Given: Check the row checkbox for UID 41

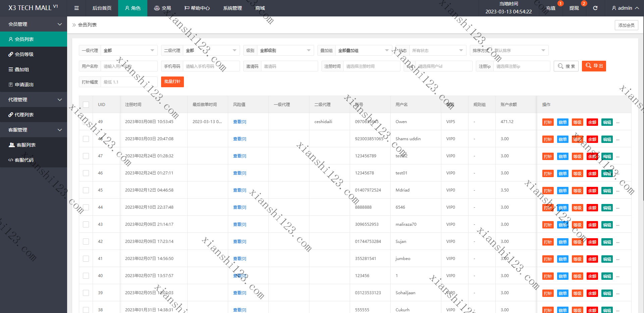Looking at the screenshot, I should pos(86,259).
